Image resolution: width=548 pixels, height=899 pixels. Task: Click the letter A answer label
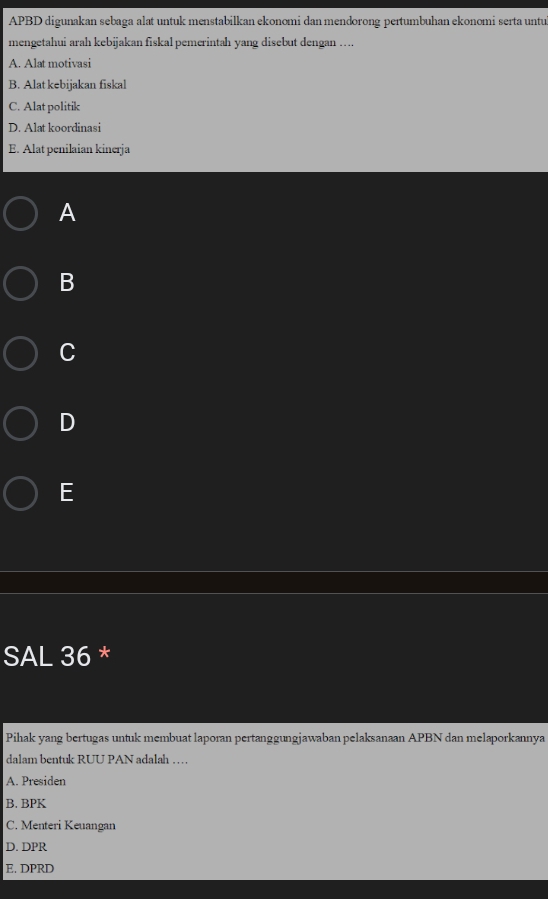tap(67, 213)
